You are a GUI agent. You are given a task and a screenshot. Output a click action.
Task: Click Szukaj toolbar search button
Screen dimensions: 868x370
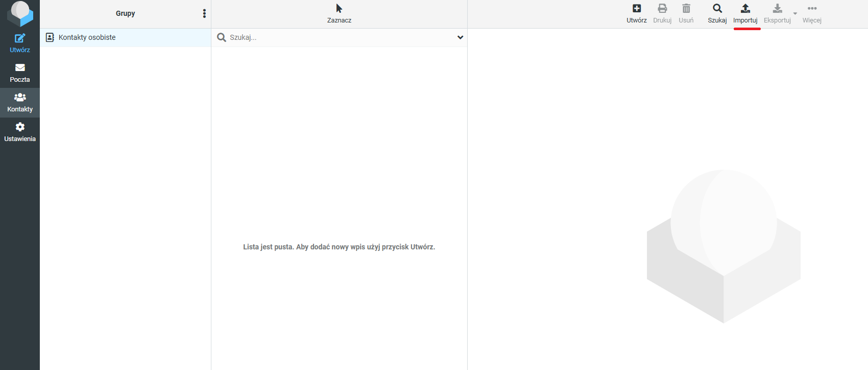(717, 14)
